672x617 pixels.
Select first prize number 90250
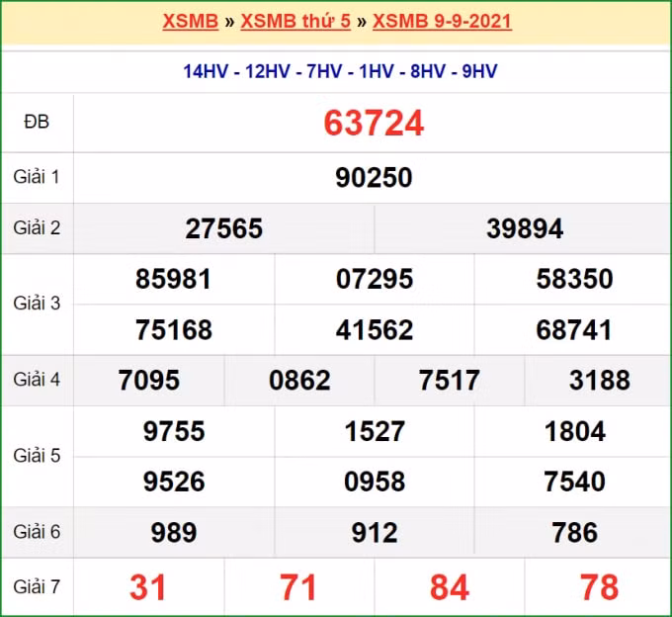click(x=374, y=178)
